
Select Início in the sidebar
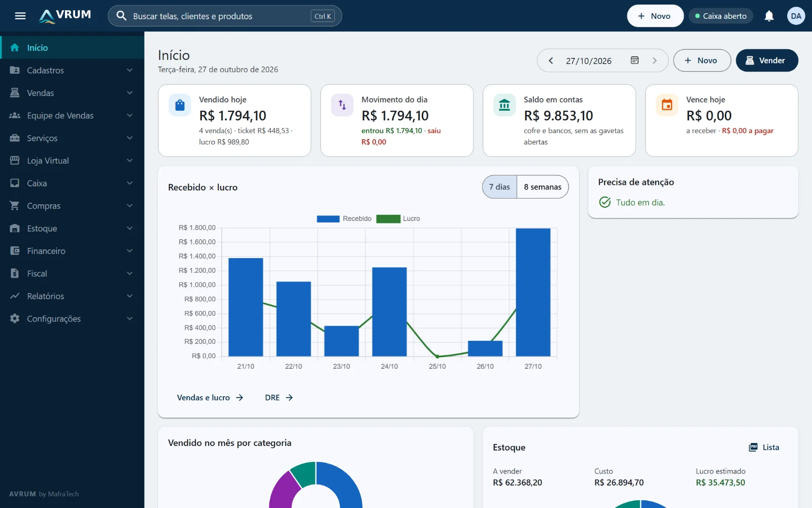coord(72,48)
